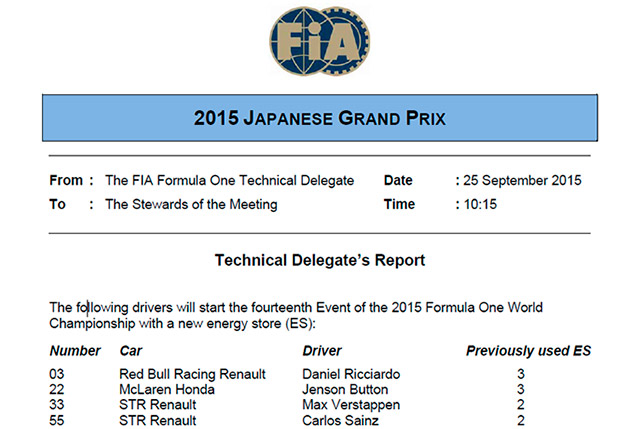Viewport: 644px width, 429px height.
Task: Click the FIA logo at the top
Action: click(x=320, y=44)
